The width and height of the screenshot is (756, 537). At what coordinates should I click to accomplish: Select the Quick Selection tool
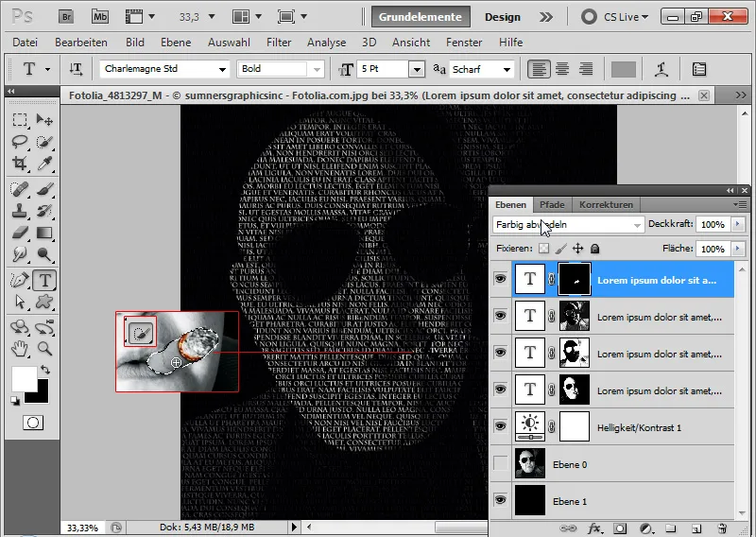click(x=44, y=142)
